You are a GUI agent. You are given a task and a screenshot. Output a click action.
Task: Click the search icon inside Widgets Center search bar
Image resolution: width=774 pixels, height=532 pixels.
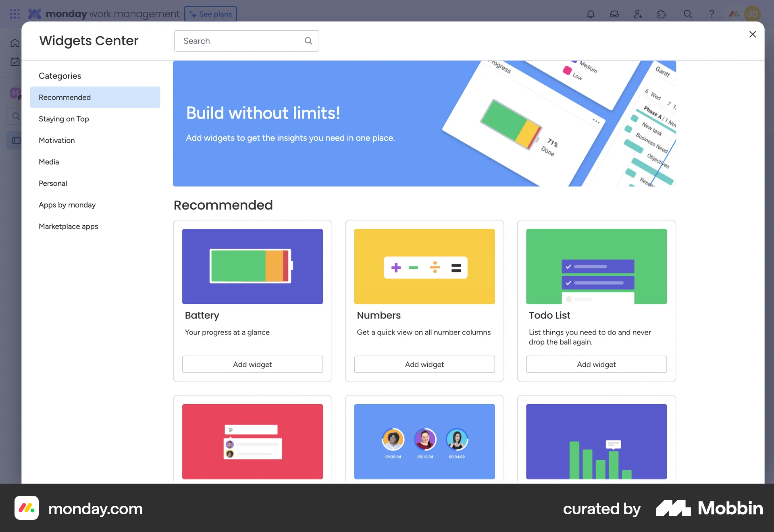click(308, 41)
